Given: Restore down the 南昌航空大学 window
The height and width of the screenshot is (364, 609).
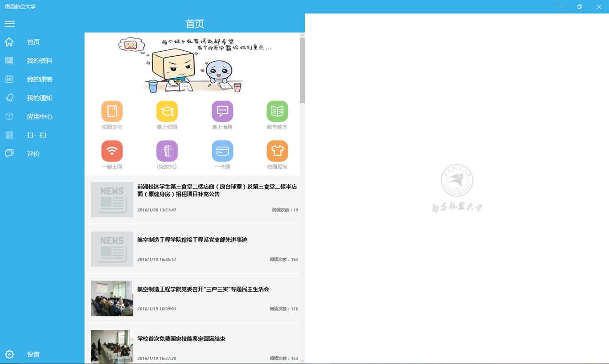Looking at the screenshot, I should tap(580, 7).
